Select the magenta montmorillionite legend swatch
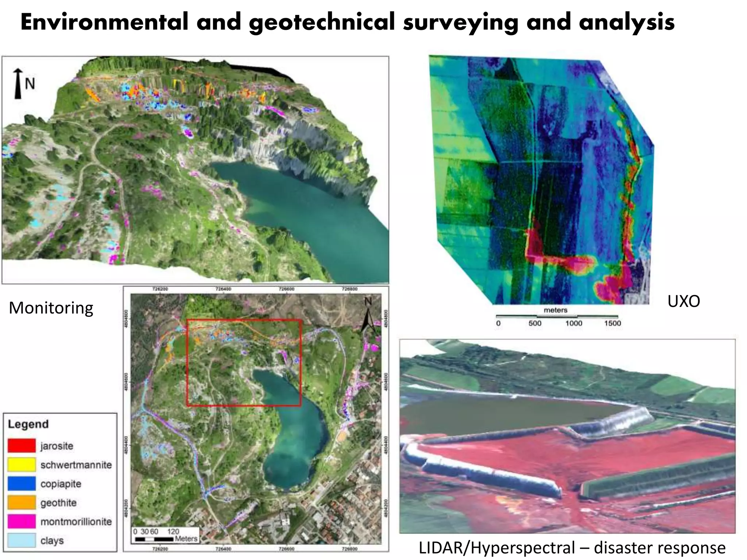Image resolution: width=747 pixels, height=560 pixels. tap(22, 521)
